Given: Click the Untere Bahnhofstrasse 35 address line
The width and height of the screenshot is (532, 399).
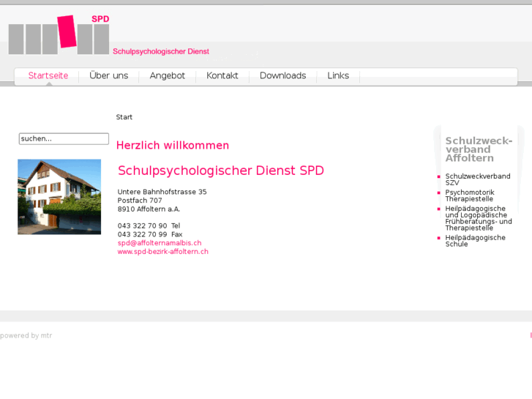Looking at the screenshot, I should point(162,192).
